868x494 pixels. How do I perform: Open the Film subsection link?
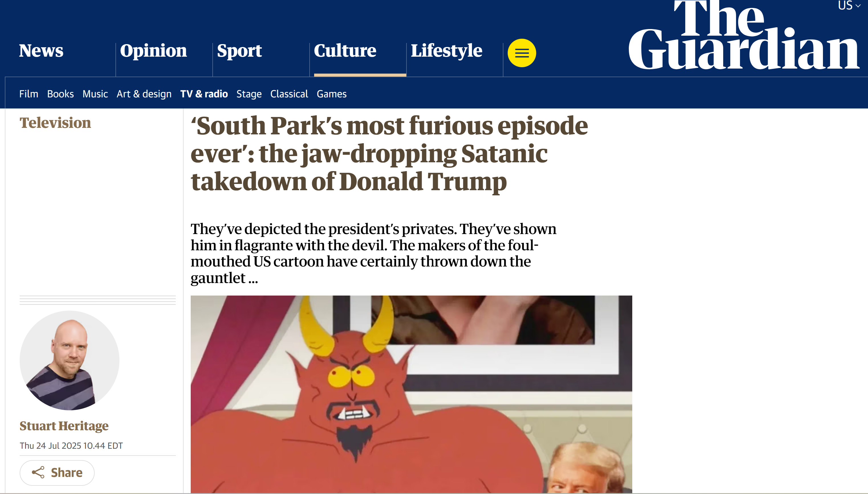(29, 94)
